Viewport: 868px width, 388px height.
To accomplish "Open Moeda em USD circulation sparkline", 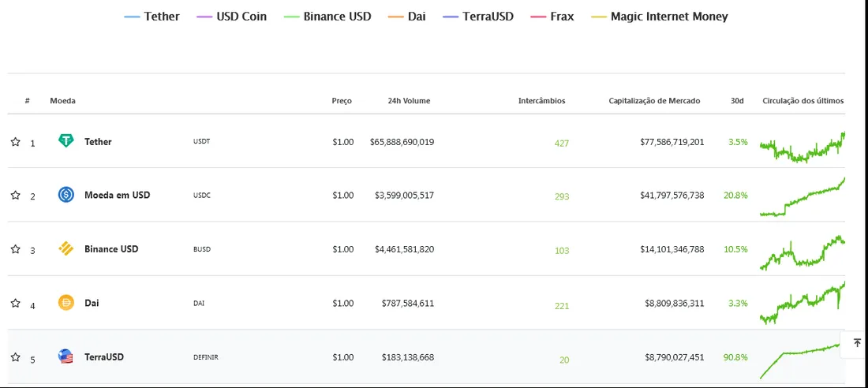I will click(803, 196).
